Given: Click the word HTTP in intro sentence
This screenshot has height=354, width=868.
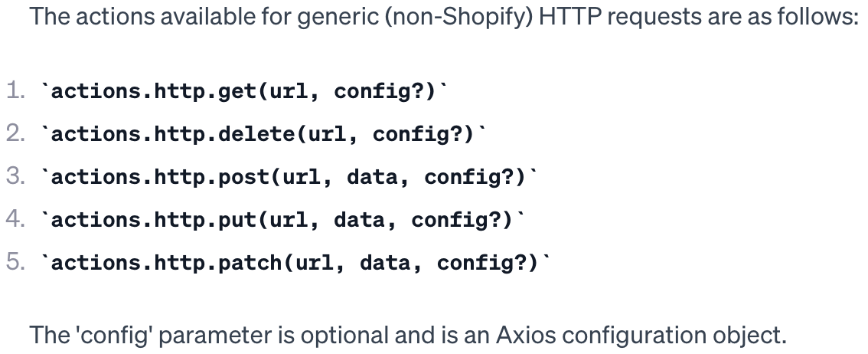Looking at the screenshot, I should tap(569, 17).
